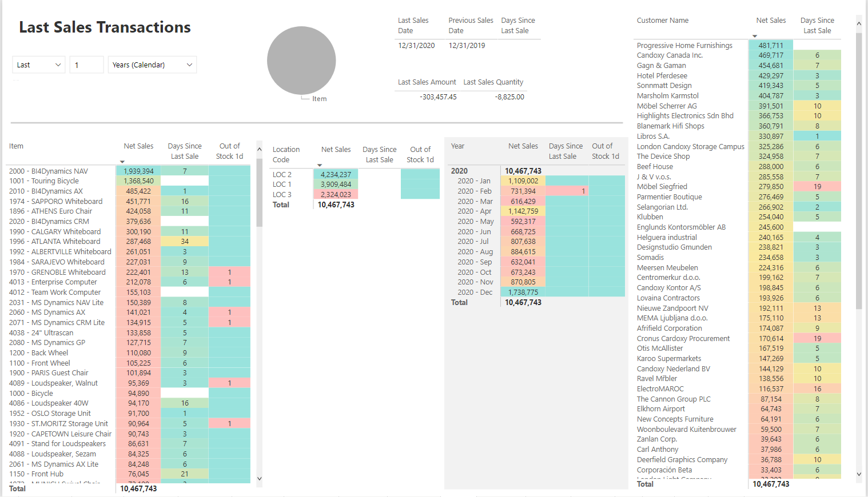Open the Years (Calendar) period dropdown
868x497 pixels.
point(152,65)
